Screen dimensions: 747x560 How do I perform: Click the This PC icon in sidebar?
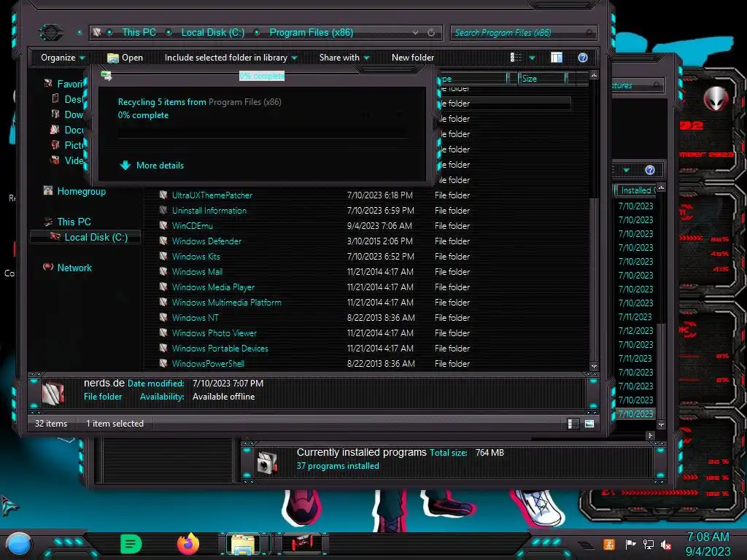point(48,222)
